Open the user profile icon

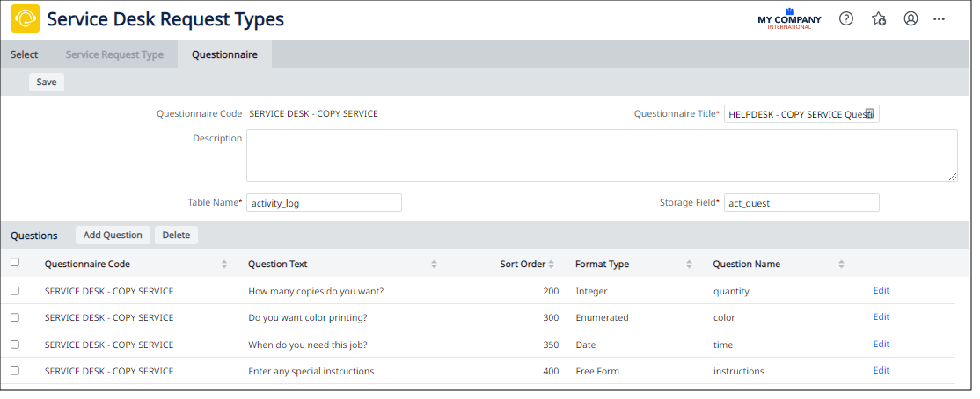coord(911,18)
